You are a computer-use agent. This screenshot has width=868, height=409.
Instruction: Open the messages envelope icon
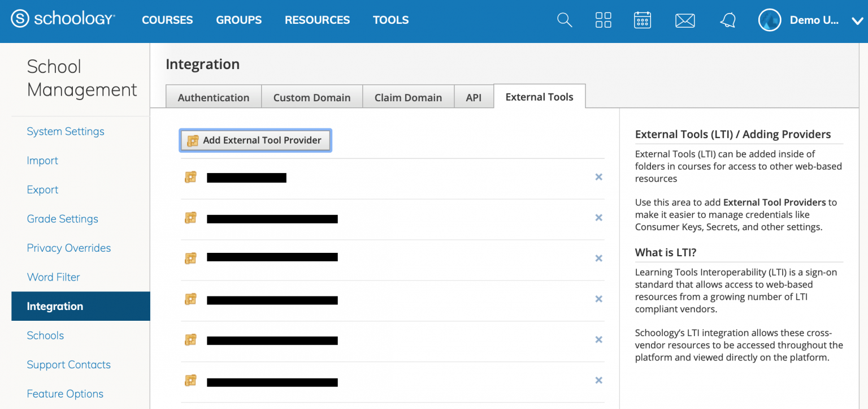685,20
